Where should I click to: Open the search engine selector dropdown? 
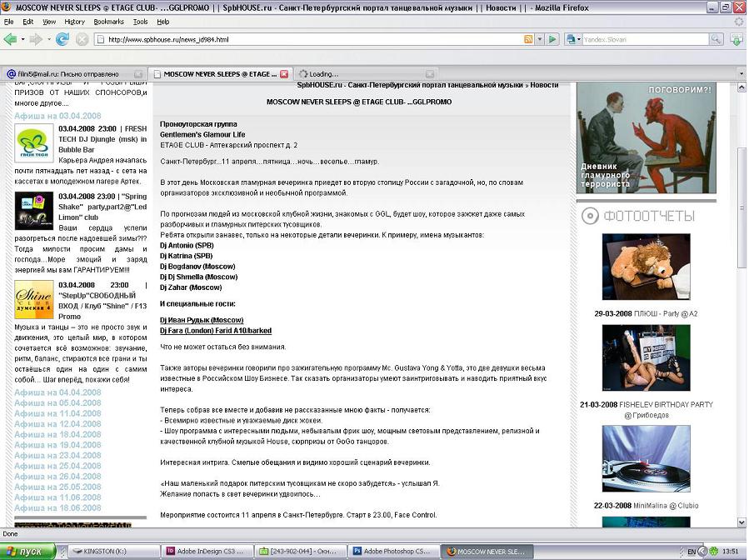point(573,39)
